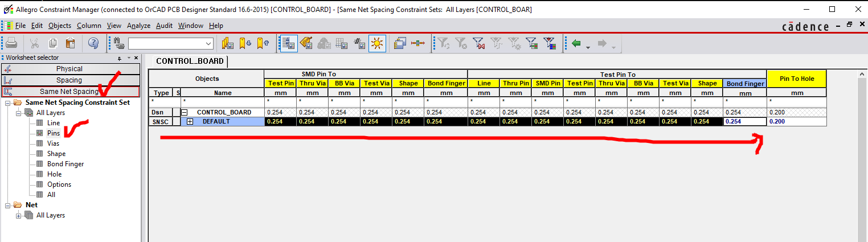Expand the DEFAULT constraint set row
This screenshot has width=868, height=242.
click(x=190, y=121)
